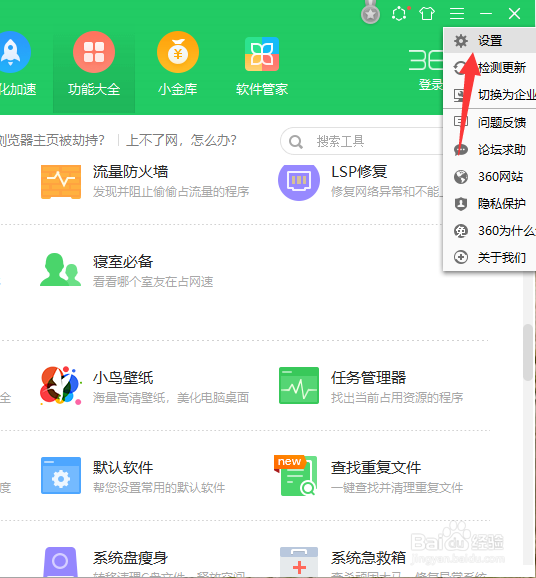Click description 看看哪个室友在占网速
The width and height of the screenshot is (536, 578).
tap(153, 282)
